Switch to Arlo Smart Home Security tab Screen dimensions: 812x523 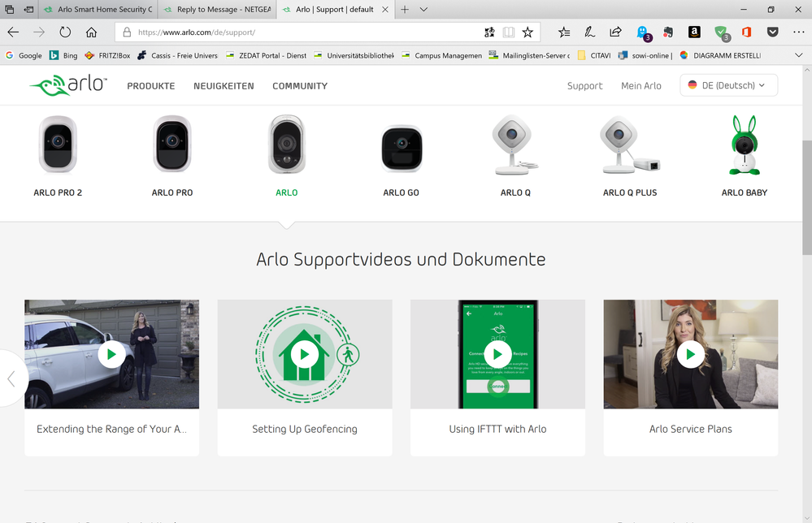[99, 9]
